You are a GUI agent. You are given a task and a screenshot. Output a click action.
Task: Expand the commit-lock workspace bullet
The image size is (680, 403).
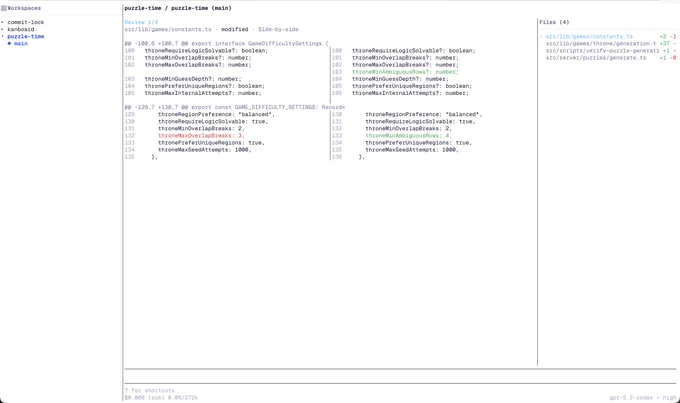tap(2, 22)
